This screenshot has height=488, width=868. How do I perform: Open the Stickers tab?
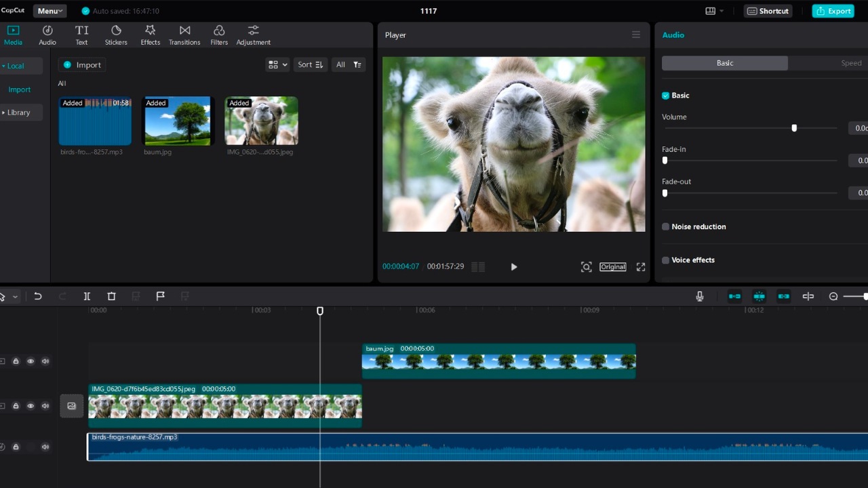116,35
